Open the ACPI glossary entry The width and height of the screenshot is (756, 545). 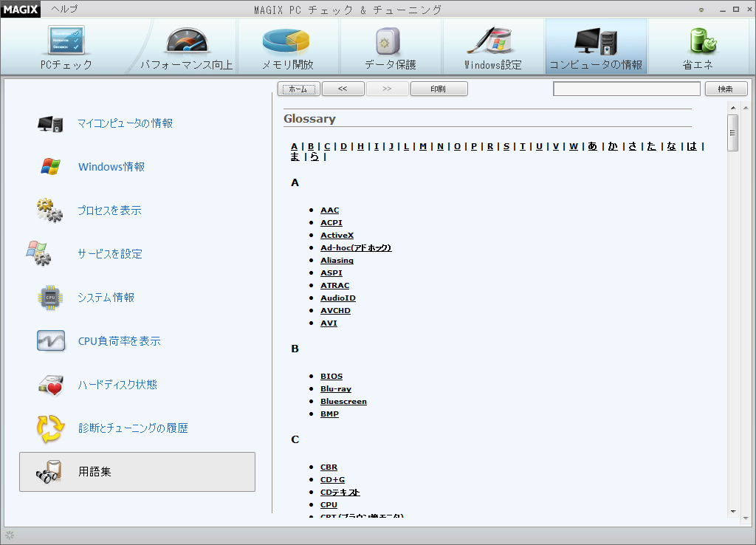click(x=331, y=223)
